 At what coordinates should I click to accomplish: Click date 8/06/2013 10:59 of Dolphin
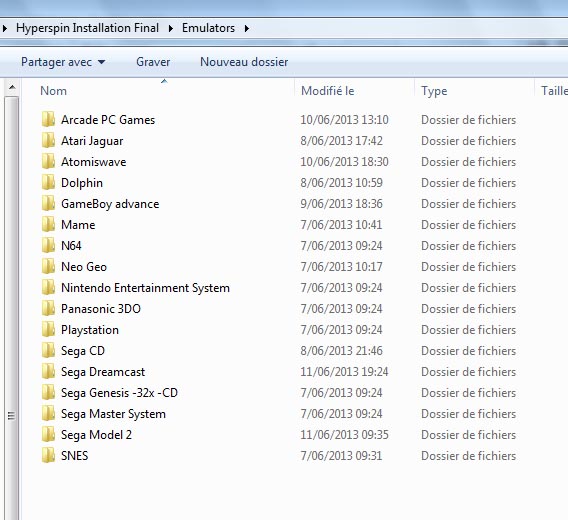coord(342,183)
